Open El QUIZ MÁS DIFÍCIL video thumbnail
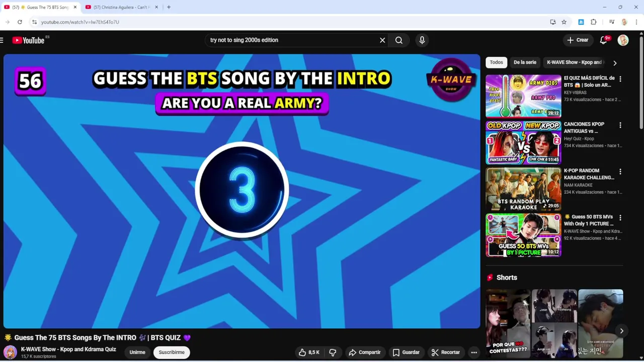This screenshot has height=362, width=644. (x=523, y=96)
